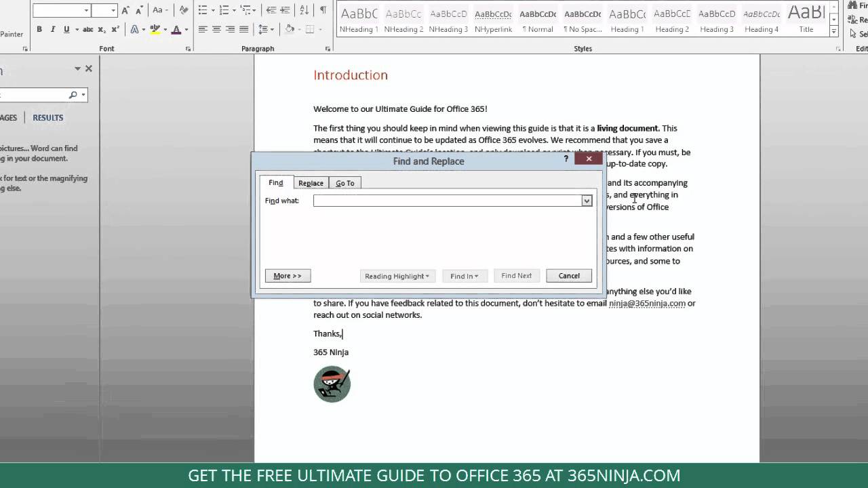
Task: Center the paragraph text
Action: (x=216, y=29)
